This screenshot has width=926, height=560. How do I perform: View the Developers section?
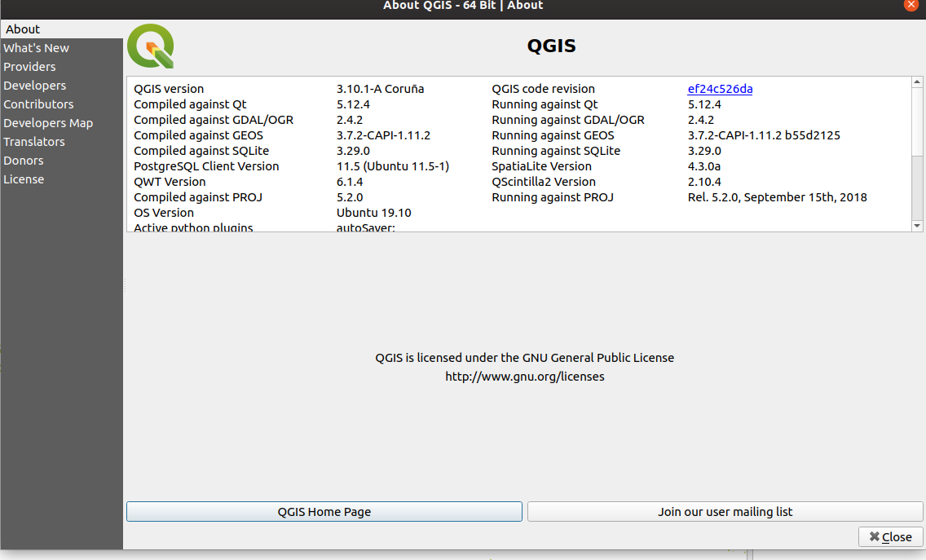point(34,85)
